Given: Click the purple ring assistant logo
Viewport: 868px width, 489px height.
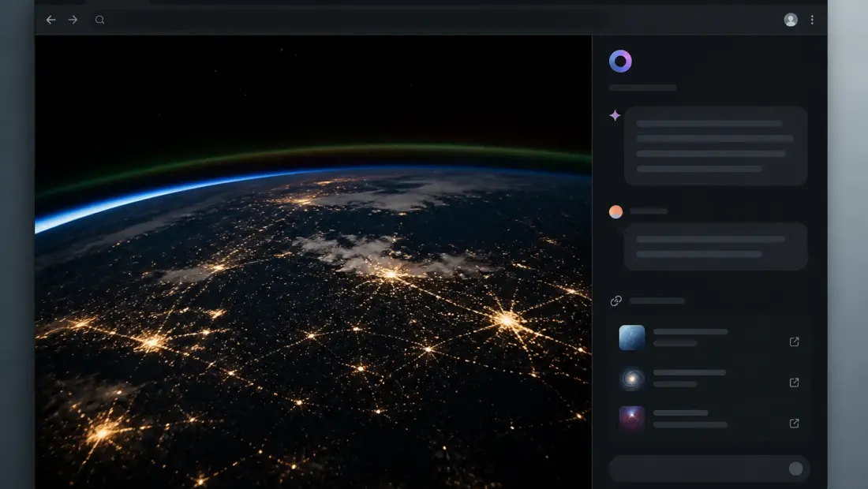Looking at the screenshot, I should click(x=620, y=62).
